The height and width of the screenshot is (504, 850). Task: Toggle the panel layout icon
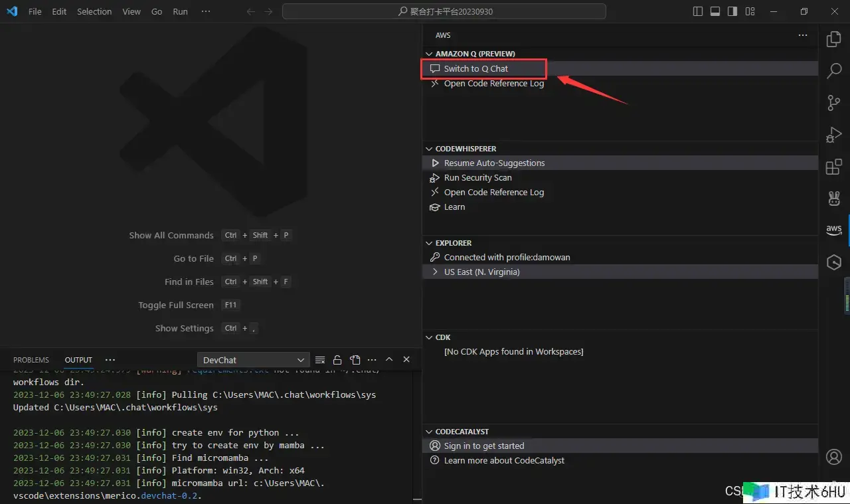tap(715, 11)
